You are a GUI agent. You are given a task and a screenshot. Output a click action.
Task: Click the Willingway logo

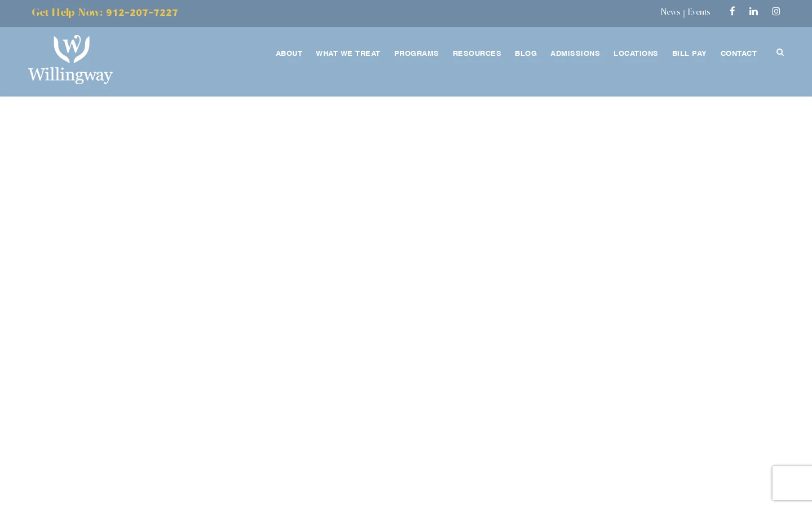click(x=70, y=59)
